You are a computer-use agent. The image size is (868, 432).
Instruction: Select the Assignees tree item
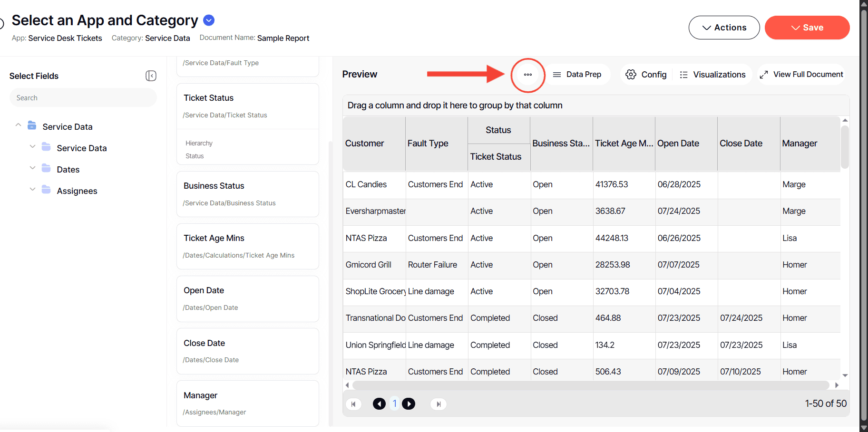[77, 191]
